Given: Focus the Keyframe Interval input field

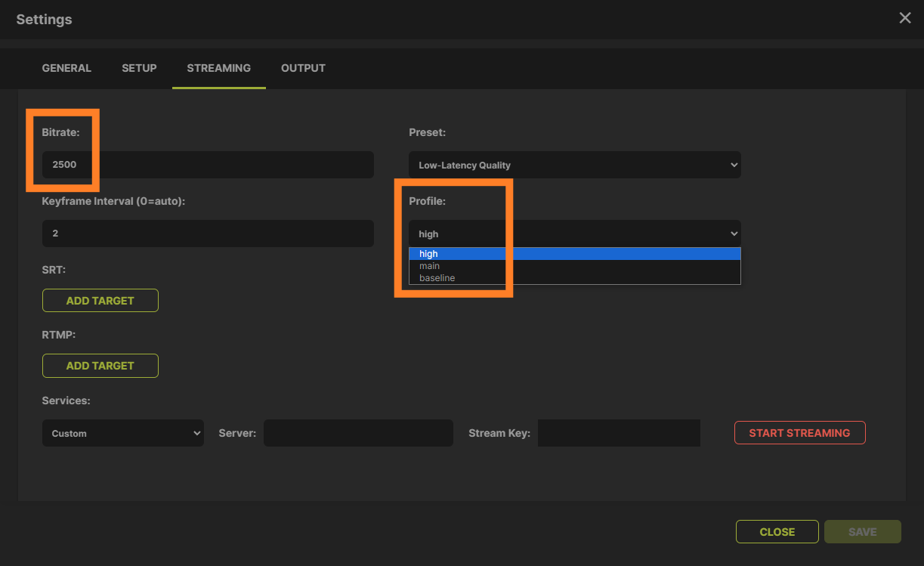Looking at the screenshot, I should [208, 234].
